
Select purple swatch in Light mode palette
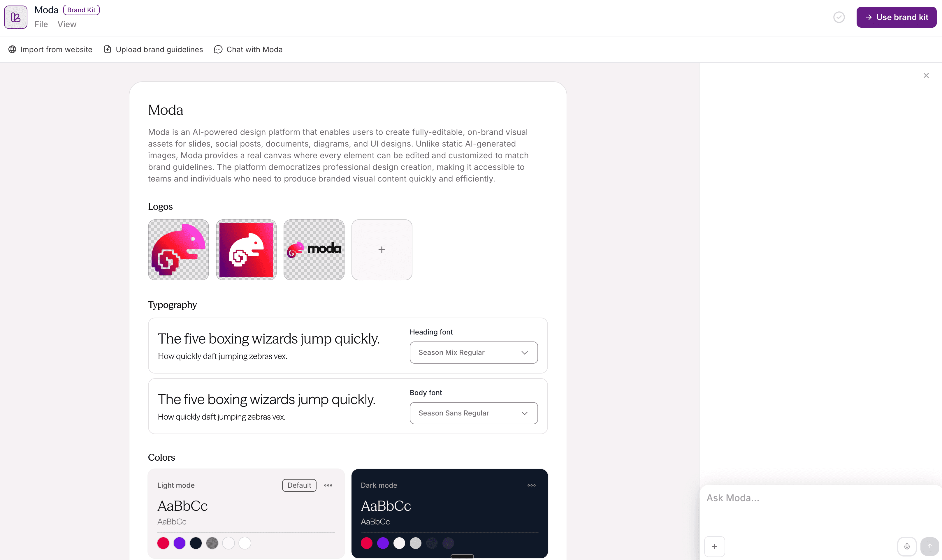pyautogui.click(x=179, y=543)
